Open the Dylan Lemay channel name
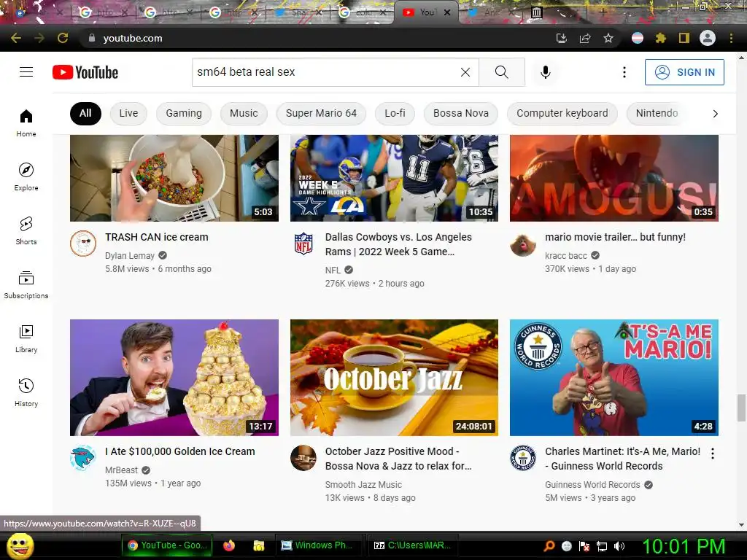Screen dimensions: 747x560 [130, 256]
